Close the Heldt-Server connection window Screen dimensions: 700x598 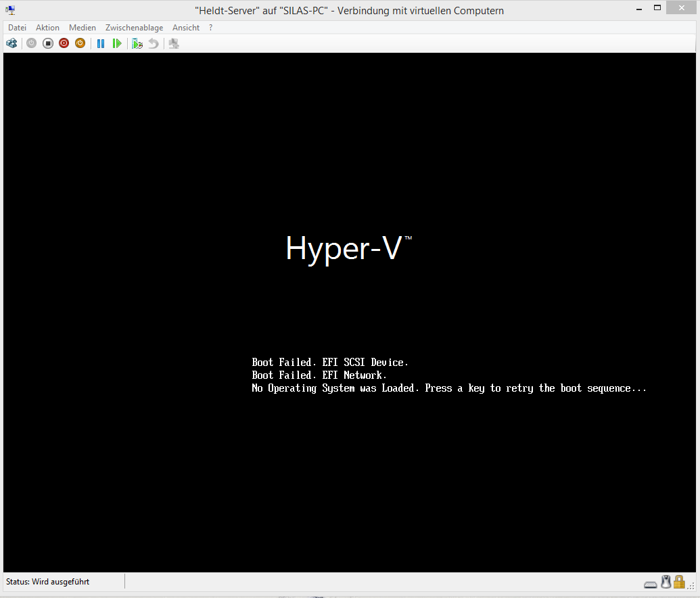click(681, 7)
